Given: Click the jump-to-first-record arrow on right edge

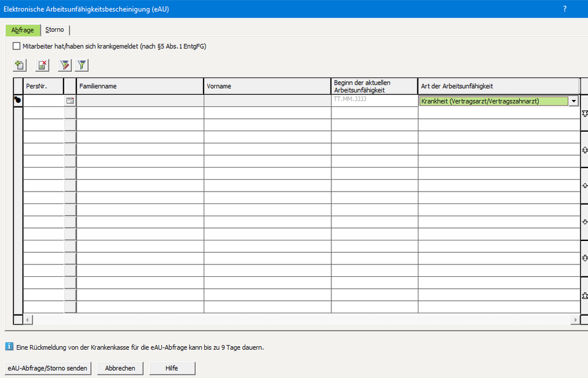Looking at the screenshot, I should pyautogui.click(x=584, y=113).
